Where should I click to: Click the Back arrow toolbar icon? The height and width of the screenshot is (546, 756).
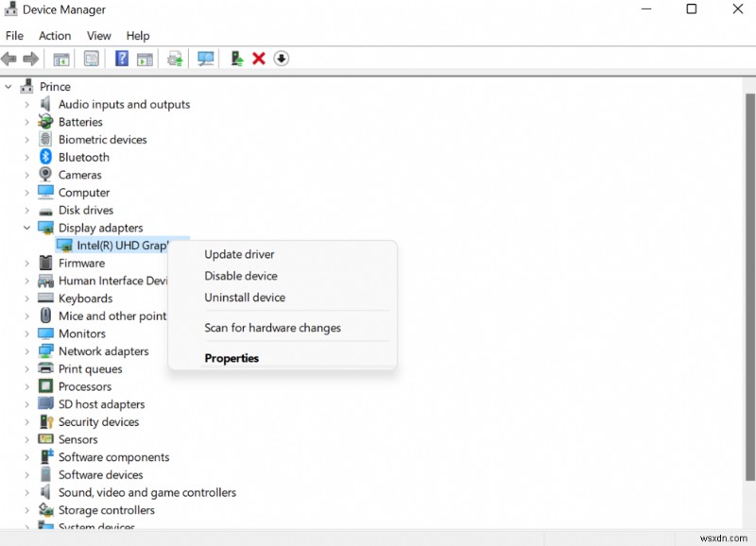click(9, 59)
